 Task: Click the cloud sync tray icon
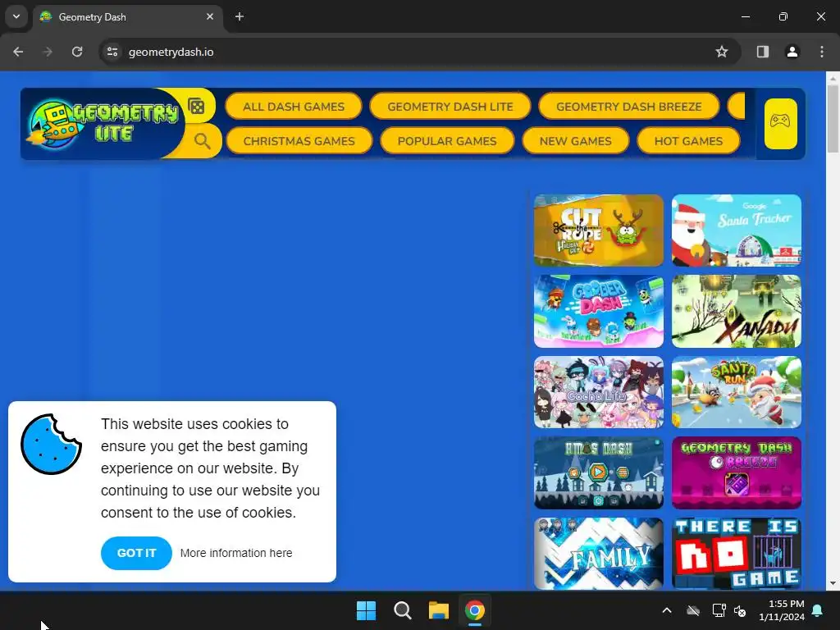(x=693, y=610)
